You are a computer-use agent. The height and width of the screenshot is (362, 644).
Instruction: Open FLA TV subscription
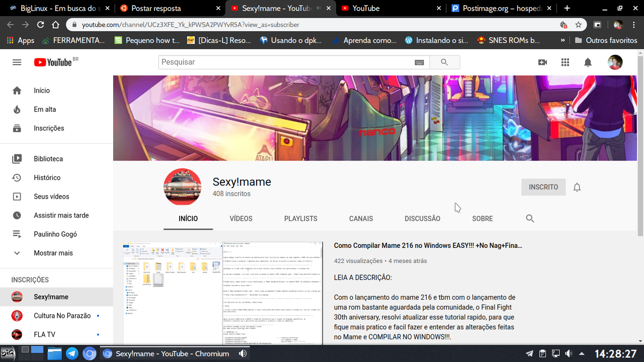tap(56, 334)
